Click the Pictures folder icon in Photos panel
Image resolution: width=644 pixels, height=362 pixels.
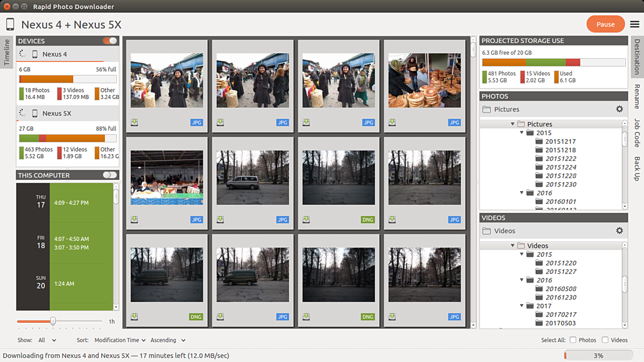click(x=487, y=109)
